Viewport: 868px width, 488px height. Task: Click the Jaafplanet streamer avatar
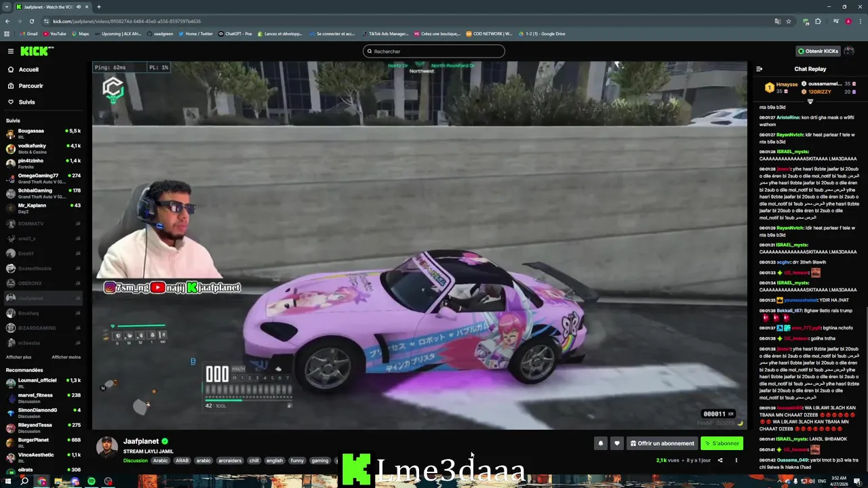pos(106,447)
